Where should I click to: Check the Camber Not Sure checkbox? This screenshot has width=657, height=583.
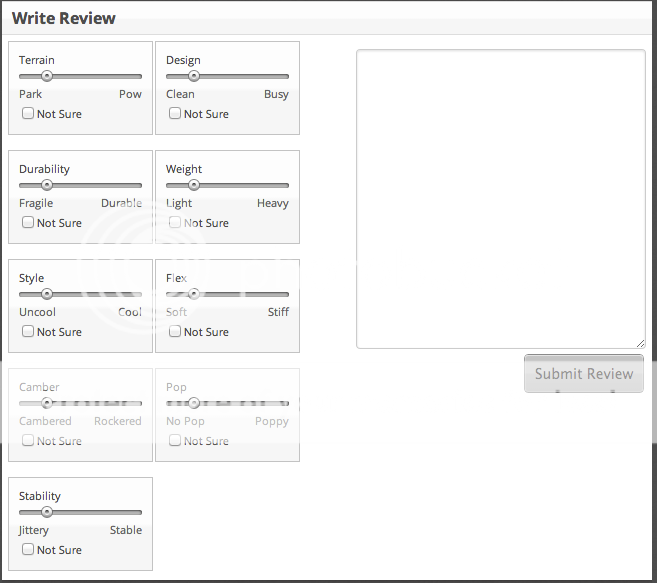tap(28, 441)
